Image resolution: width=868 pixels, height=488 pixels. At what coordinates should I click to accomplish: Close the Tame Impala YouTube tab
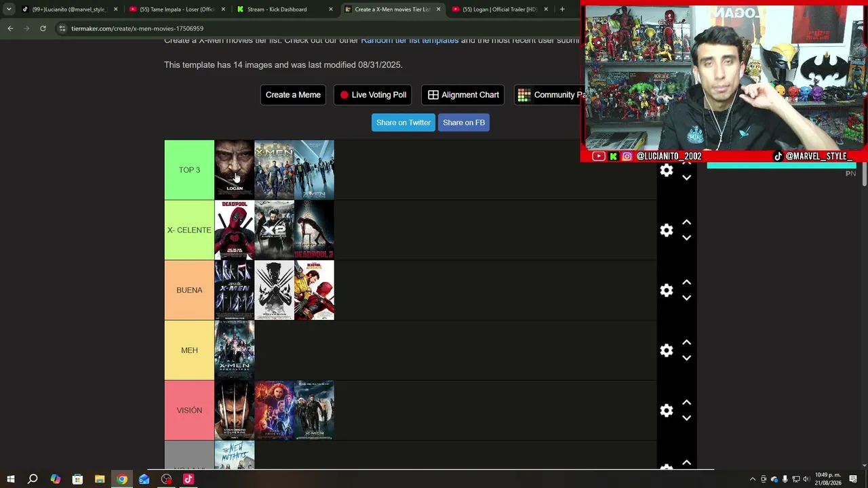(223, 9)
